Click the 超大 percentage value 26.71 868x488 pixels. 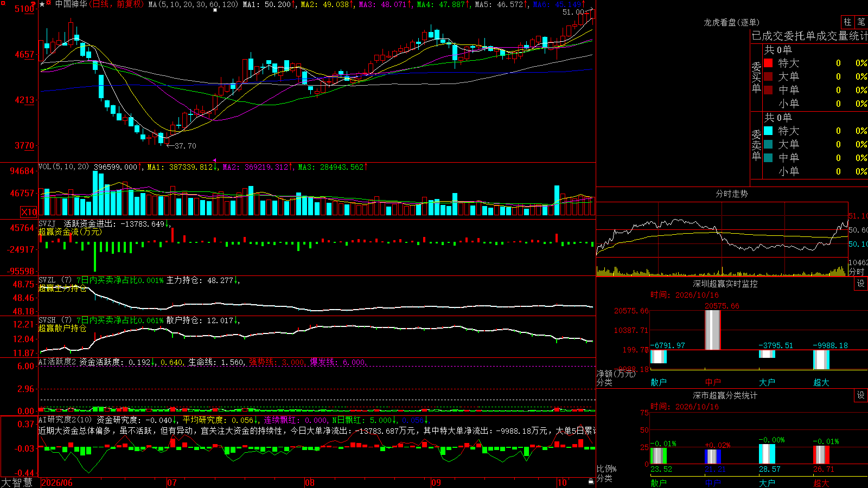pos(824,469)
